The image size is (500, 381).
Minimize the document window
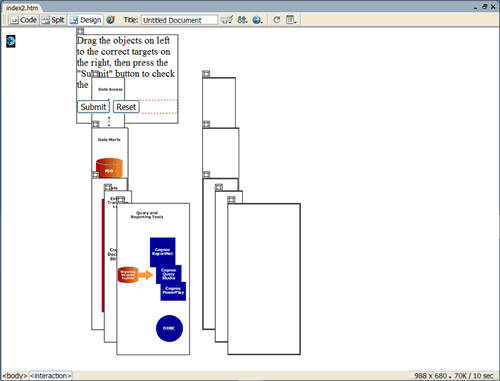(x=476, y=7)
